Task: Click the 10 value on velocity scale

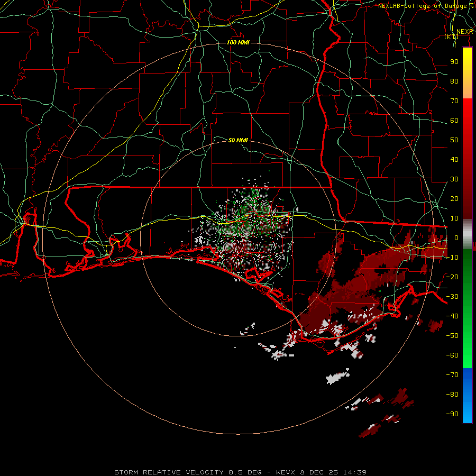Action: (454, 218)
